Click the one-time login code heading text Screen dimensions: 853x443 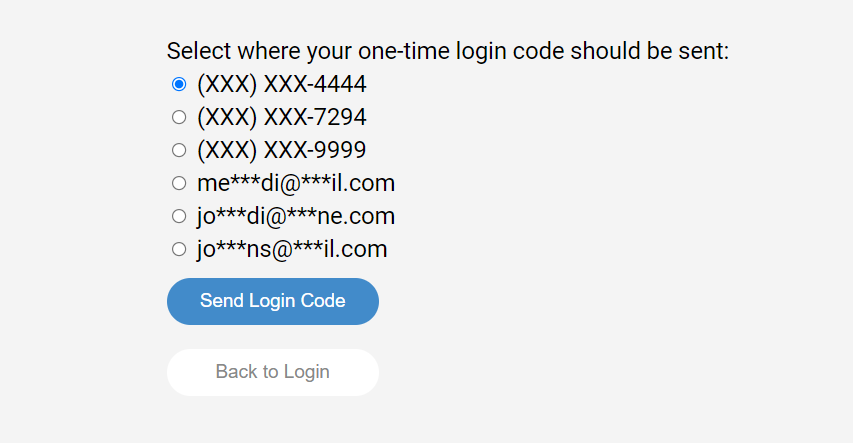click(x=447, y=51)
